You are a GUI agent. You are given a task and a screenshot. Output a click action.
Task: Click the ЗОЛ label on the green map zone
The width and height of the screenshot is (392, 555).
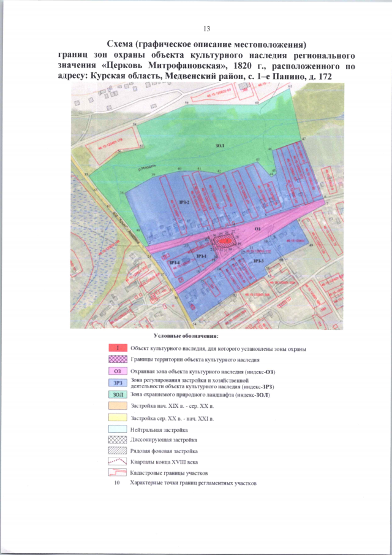(x=220, y=146)
